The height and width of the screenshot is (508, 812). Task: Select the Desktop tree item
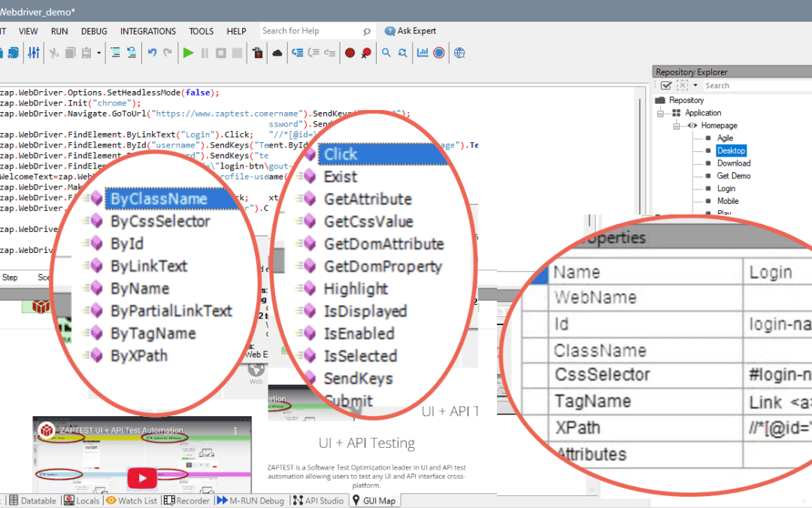[x=732, y=151]
